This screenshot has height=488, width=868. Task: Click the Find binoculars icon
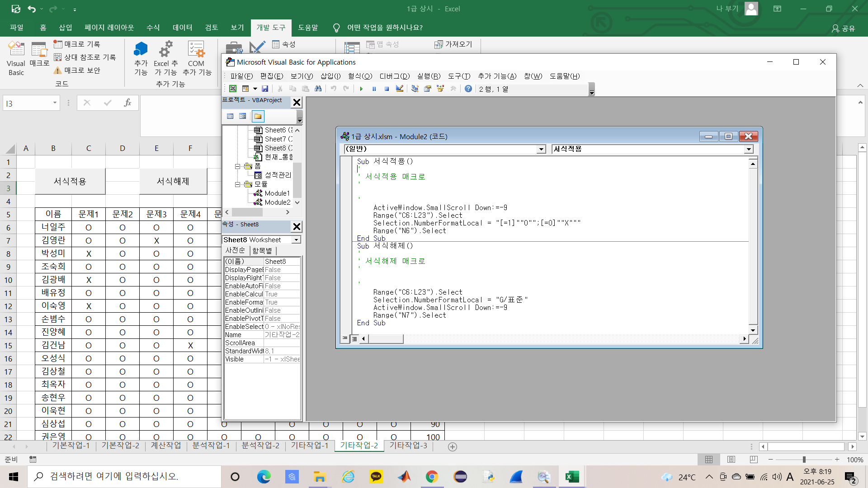[x=318, y=89]
